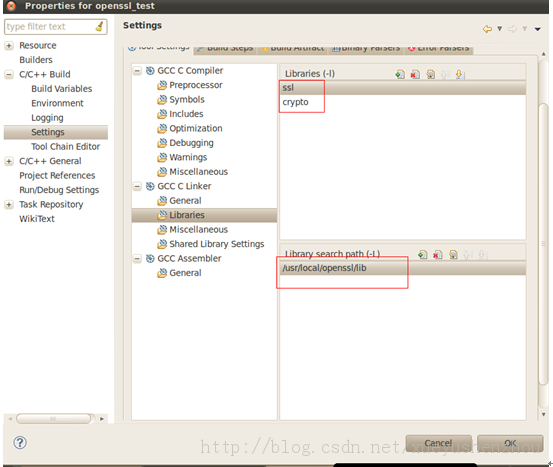
Task: Delete the library search path icon
Action: 438,255
